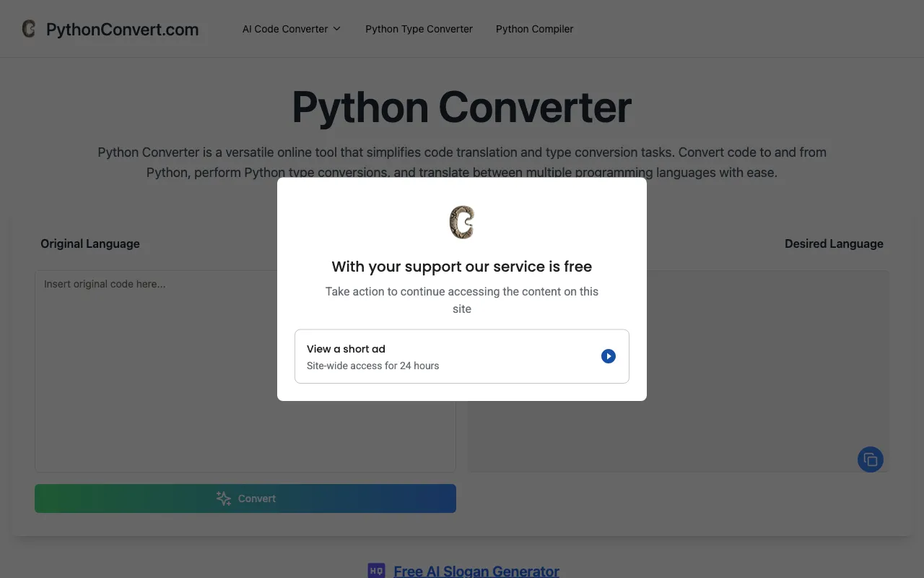Click the 'Take action to continue' message

462,300
